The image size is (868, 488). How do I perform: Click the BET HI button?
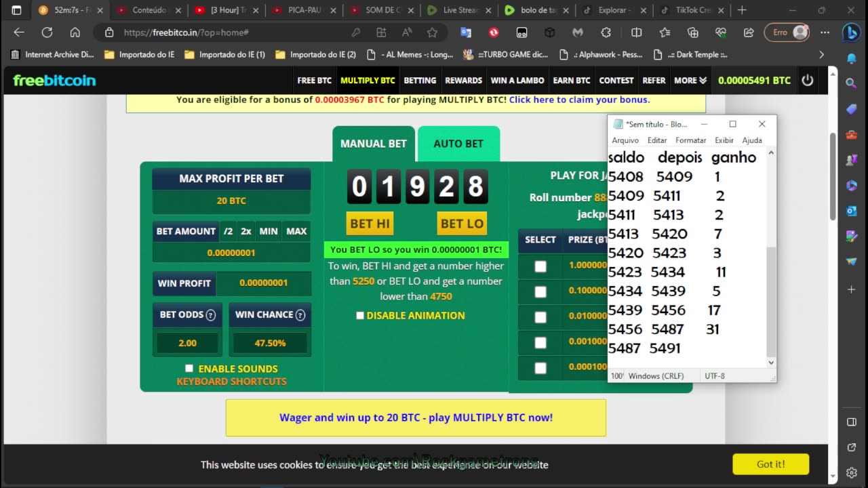point(370,224)
